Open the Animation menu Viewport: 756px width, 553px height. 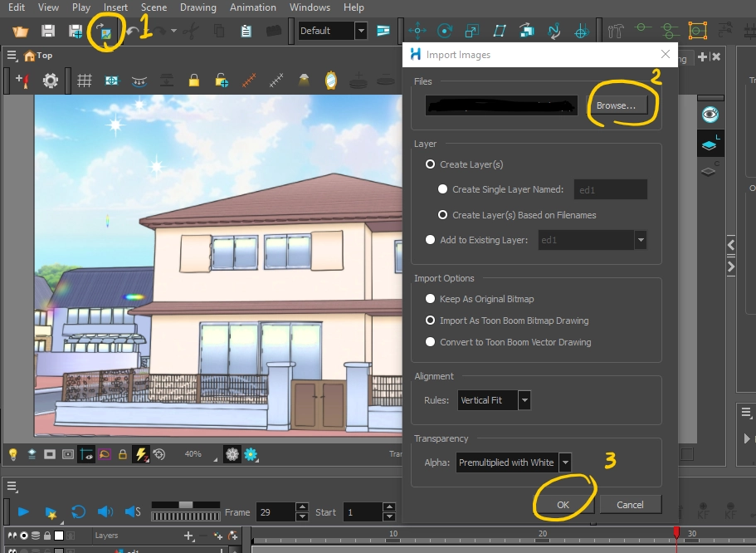252,7
